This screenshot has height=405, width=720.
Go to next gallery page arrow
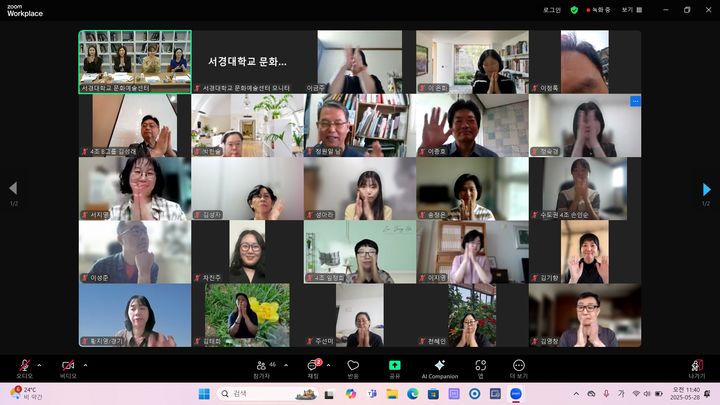pyautogui.click(x=707, y=188)
